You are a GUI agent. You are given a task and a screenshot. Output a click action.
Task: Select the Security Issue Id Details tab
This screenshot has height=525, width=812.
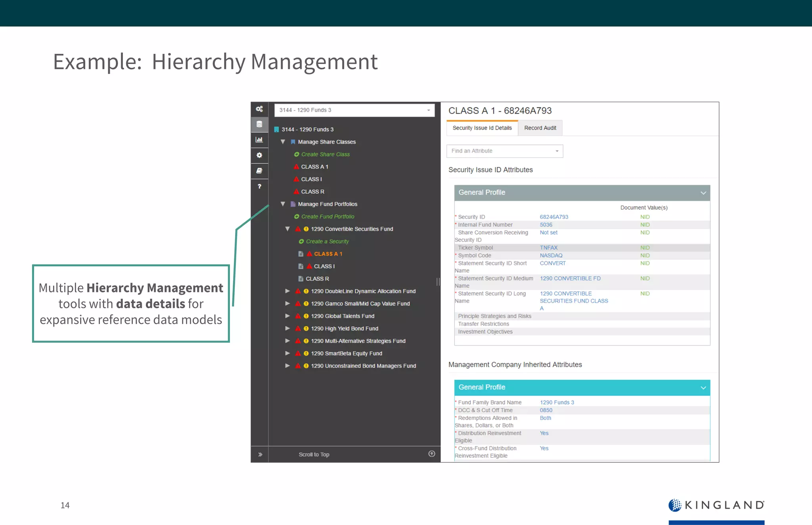tap(482, 128)
